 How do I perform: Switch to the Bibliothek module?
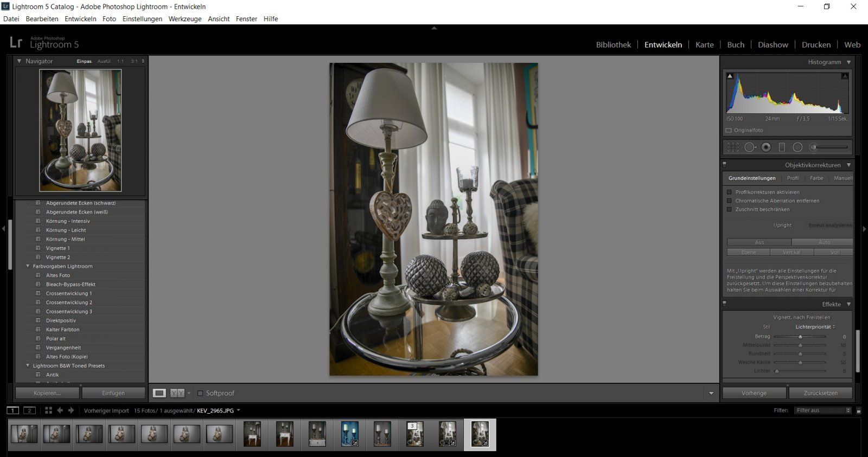(x=613, y=44)
